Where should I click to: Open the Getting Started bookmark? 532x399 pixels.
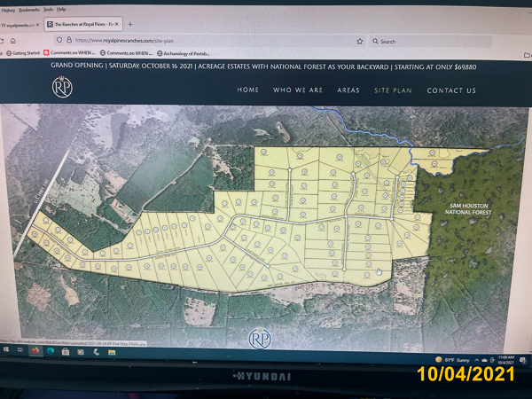point(23,53)
